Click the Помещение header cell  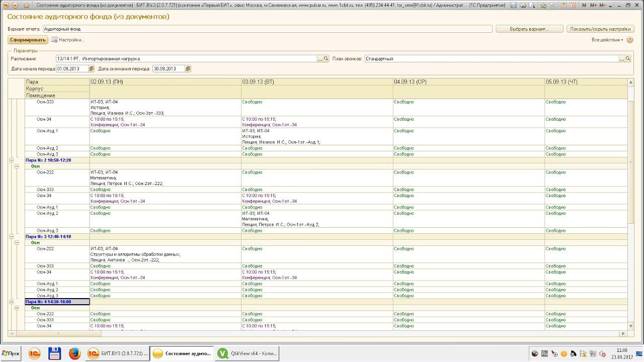57,96
